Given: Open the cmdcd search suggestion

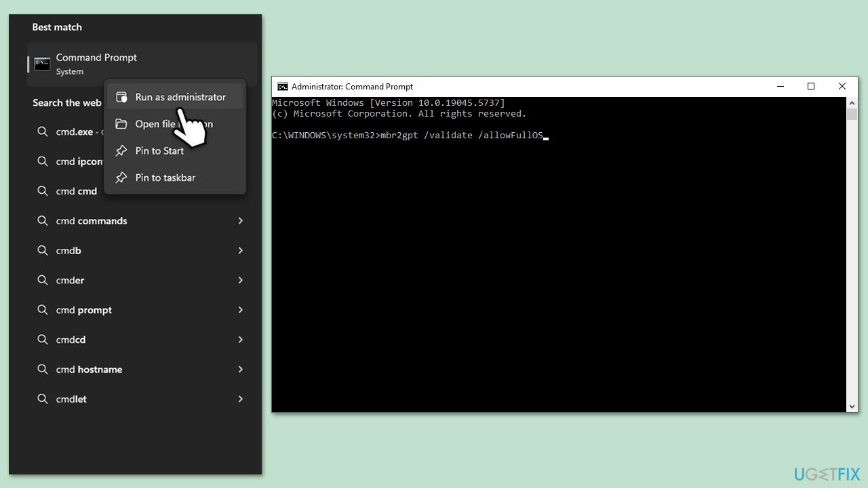Looking at the screenshot, I should [71, 340].
